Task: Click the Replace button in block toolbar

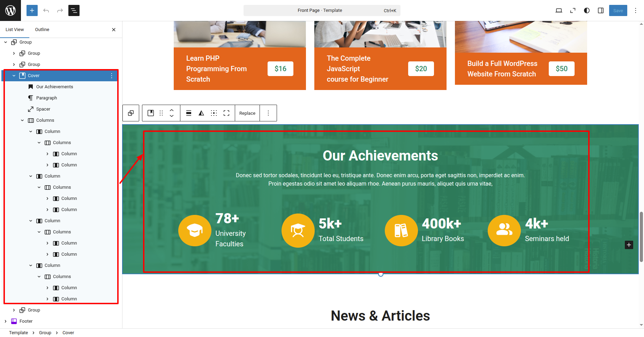Action: coord(247,113)
